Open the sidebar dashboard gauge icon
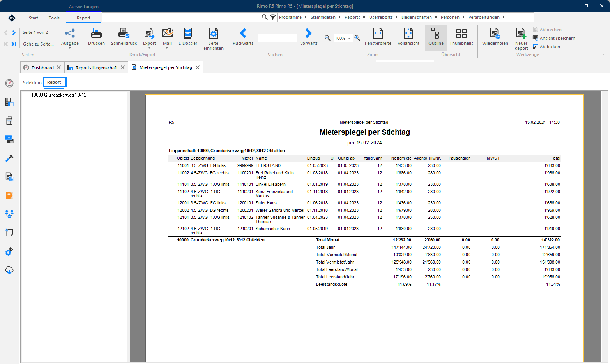The image size is (610, 364). [9, 83]
